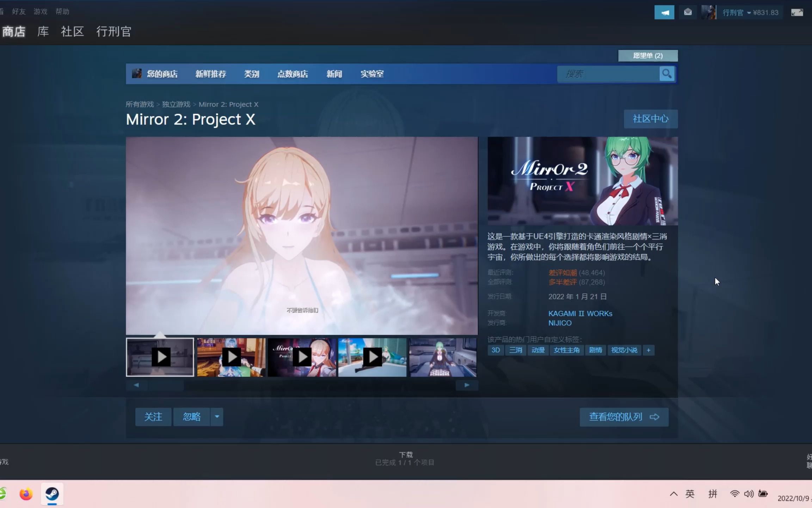This screenshot has width=812, height=508.
Task: Select the 三消 tag
Action: (x=516, y=350)
